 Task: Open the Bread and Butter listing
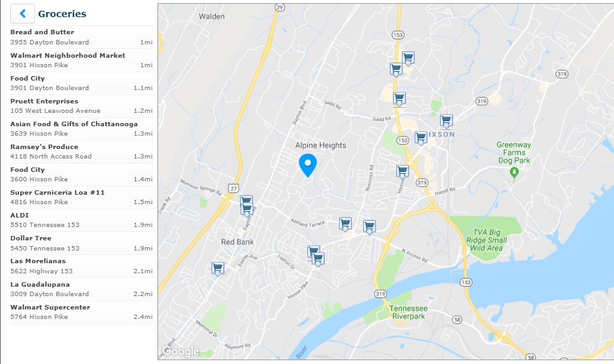coord(82,37)
